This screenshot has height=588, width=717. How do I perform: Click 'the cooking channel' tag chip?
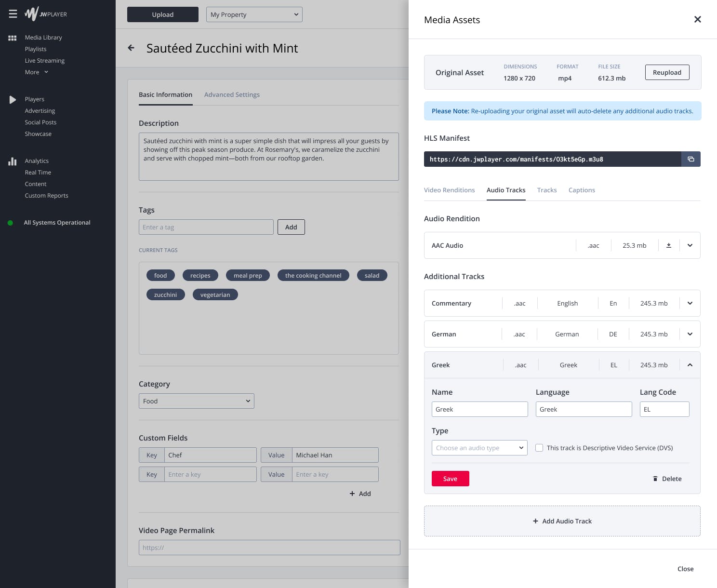pyautogui.click(x=313, y=275)
